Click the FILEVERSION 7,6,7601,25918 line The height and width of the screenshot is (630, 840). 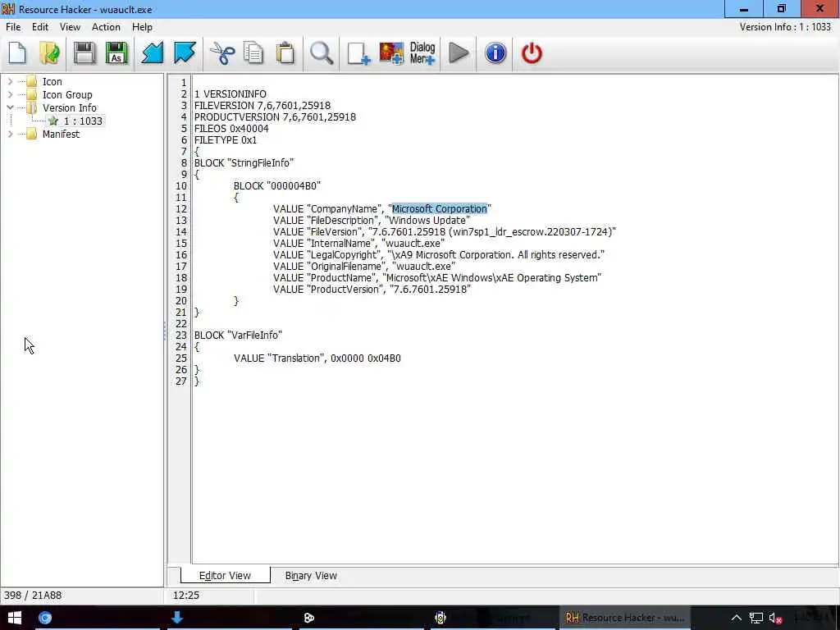tap(262, 106)
